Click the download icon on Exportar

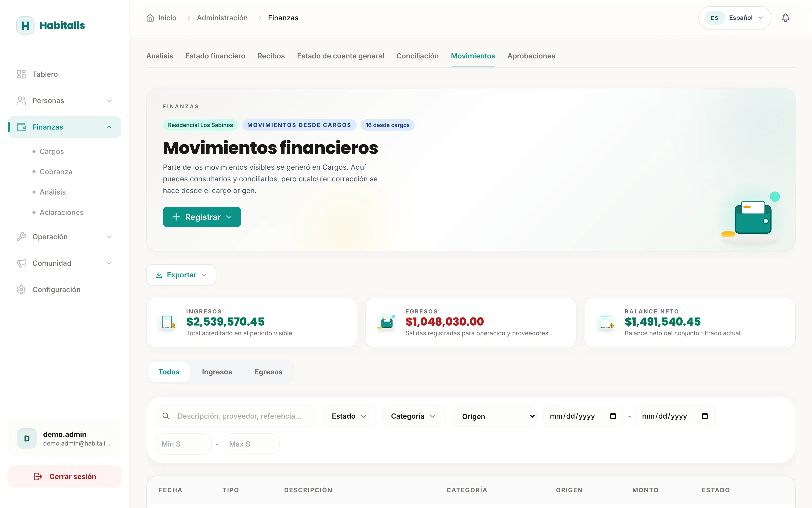click(x=159, y=275)
